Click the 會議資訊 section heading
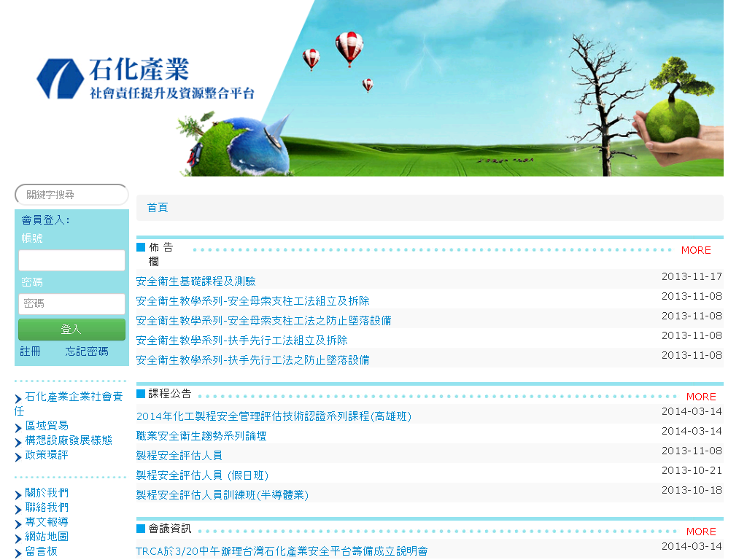Screen dimensions: 747x560 [169, 529]
